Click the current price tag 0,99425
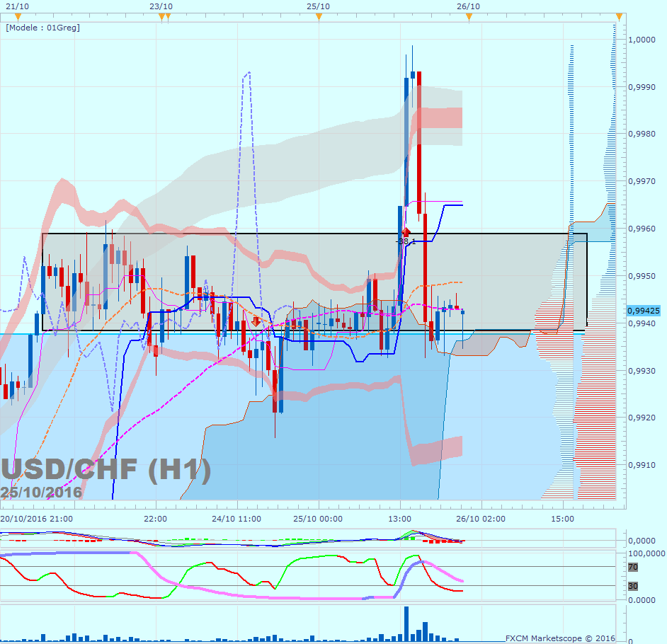 [643, 311]
